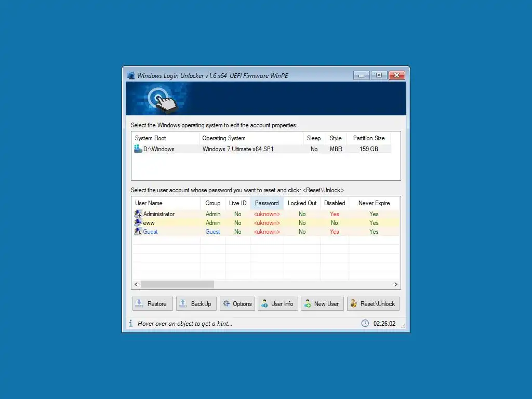Viewport: 532px width, 399px height.
Task: Select the D:\Windows system root entry
Action: coord(159,149)
